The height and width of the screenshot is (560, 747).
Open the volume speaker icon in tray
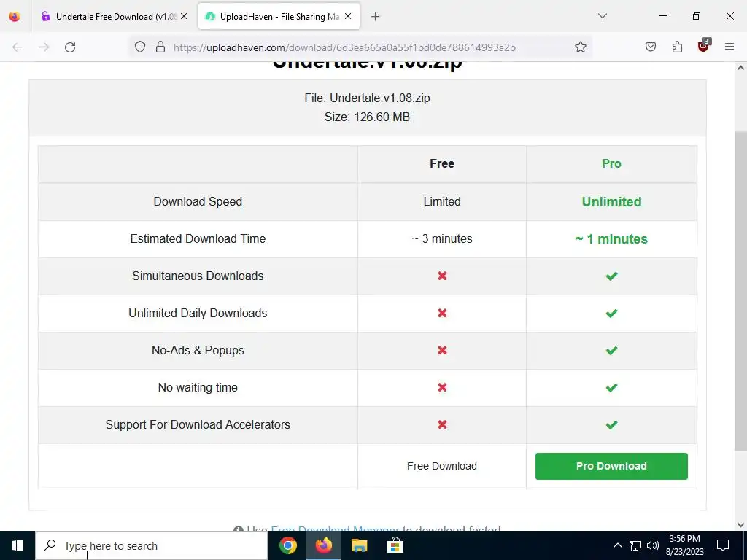coord(653,545)
